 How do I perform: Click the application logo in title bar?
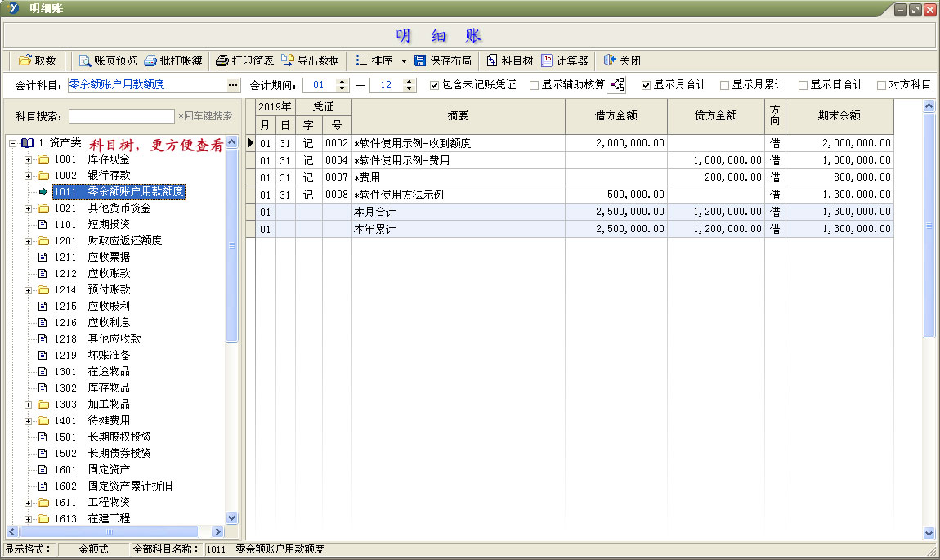[x=13, y=8]
